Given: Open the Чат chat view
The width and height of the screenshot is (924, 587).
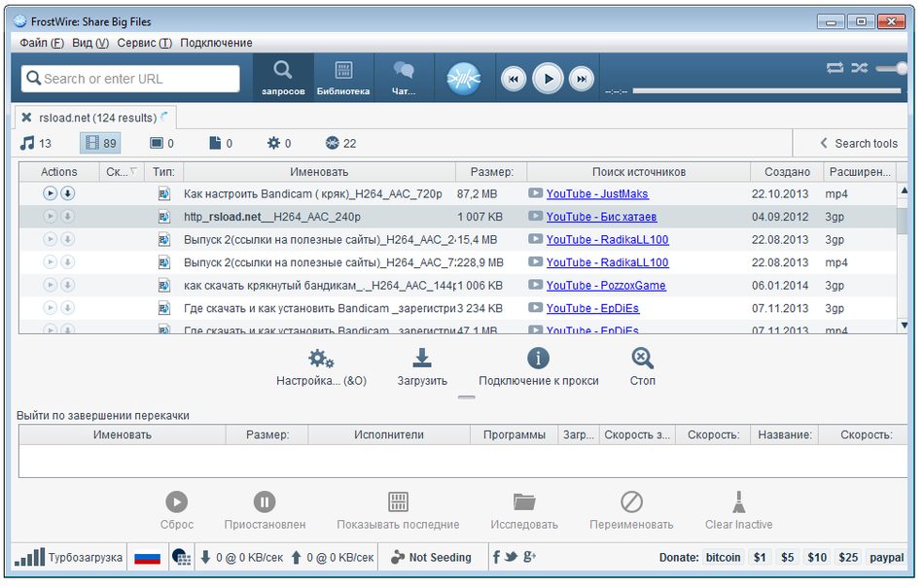Looking at the screenshot, I should [x=403, y=76].
